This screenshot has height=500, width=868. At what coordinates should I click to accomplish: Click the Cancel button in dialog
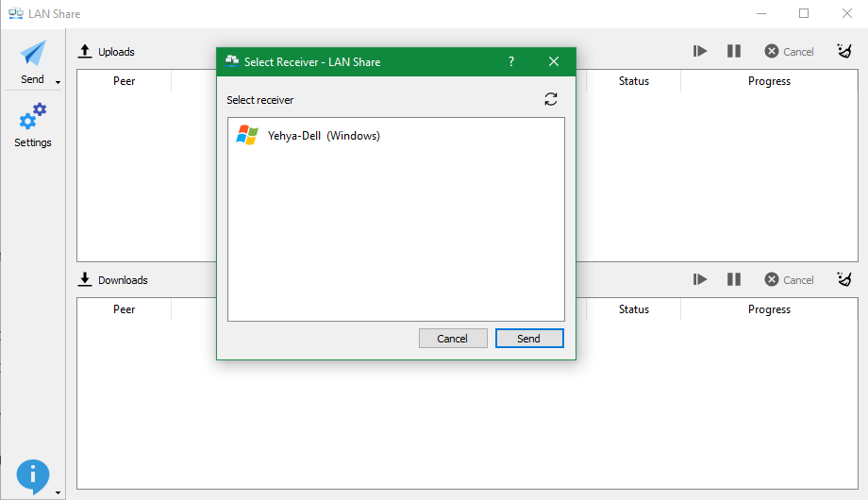453,339
